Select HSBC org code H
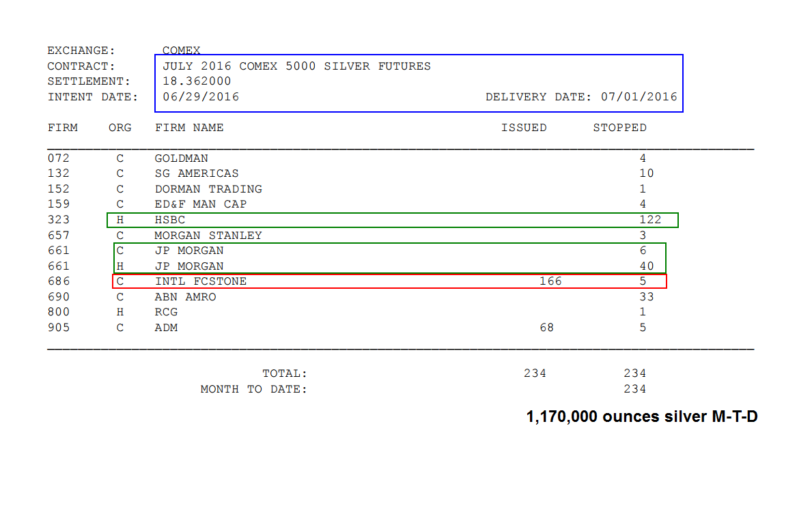 120,220
